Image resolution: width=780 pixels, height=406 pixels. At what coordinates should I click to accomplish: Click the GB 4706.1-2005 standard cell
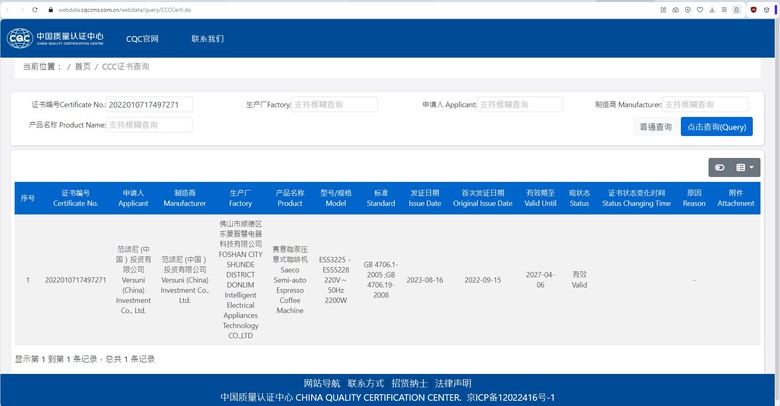(x=381, y=280)
